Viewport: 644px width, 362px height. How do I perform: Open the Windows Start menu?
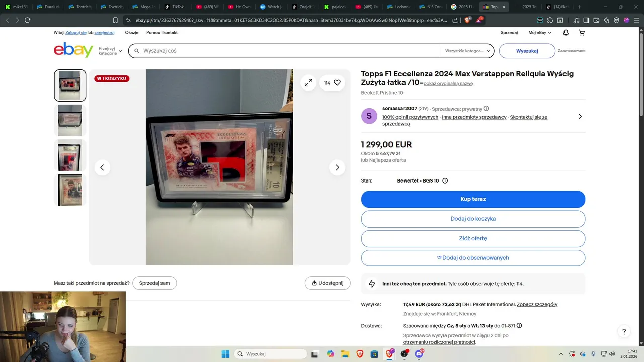(x=225, y=354)
